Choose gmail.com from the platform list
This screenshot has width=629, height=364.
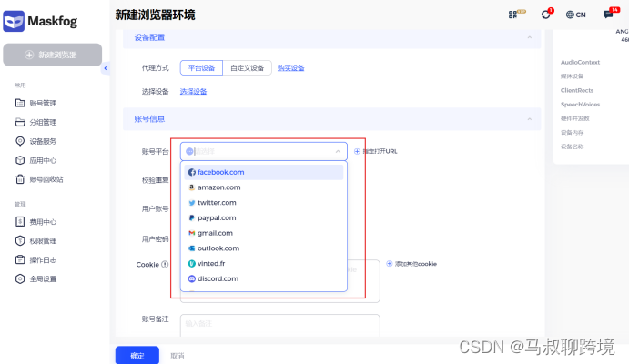click(x=264, y=233)
